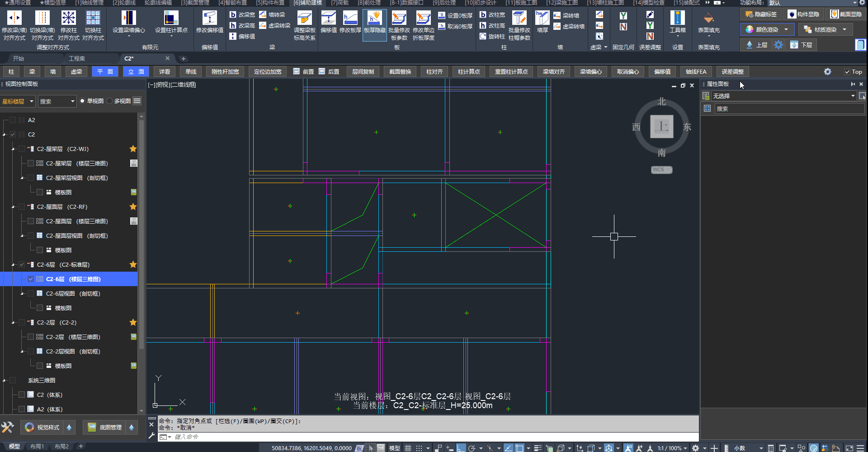The height and width of the screenshot is (452, 868).
Task: Toggle the Top checkbox
Action: pyautogui.click(x=847, y=72)
